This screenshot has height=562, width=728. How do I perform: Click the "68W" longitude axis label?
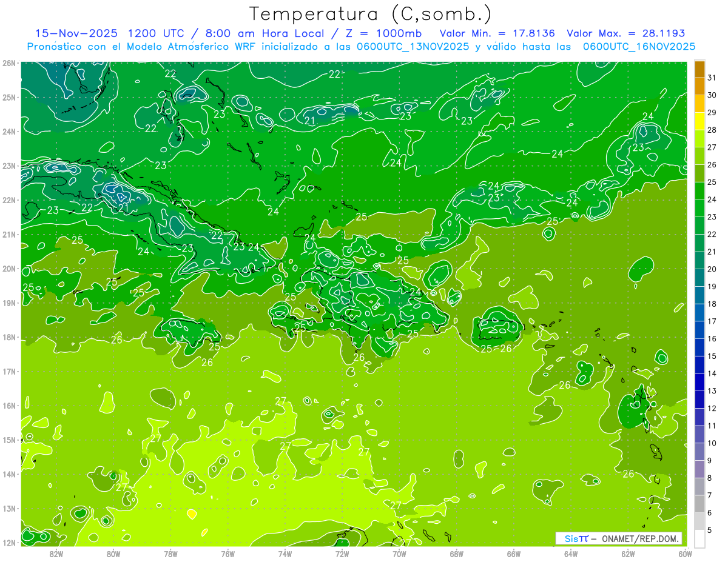coord(456,554)
